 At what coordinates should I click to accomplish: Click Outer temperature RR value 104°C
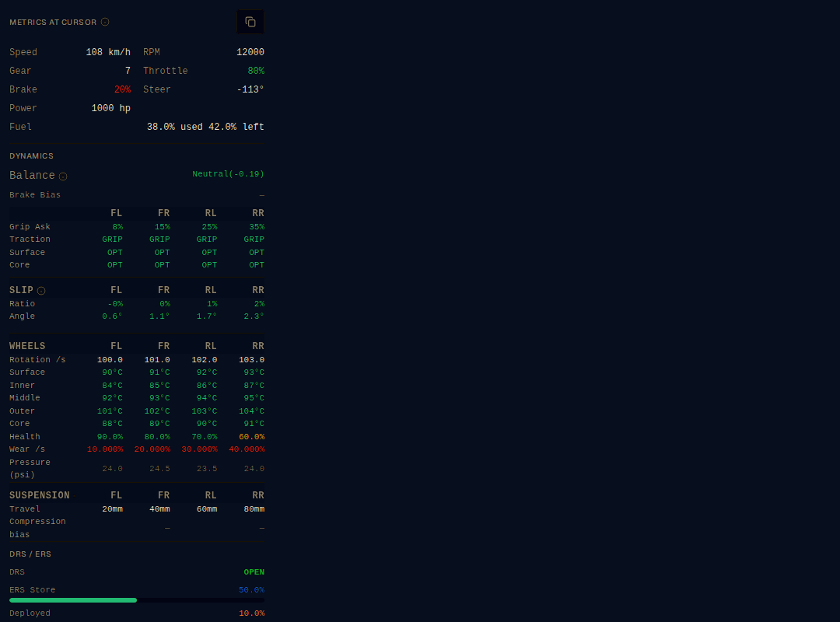251,411
